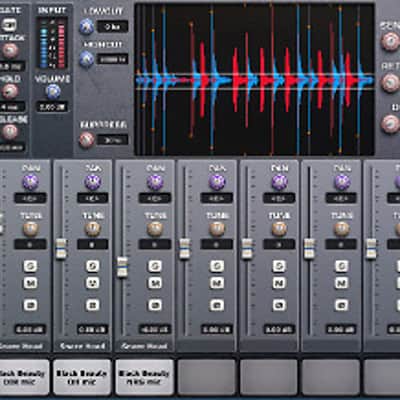The height and width of the screenshot is (400, 400).
Task: Click the gate Attack knob
Action: pos(10,51)
